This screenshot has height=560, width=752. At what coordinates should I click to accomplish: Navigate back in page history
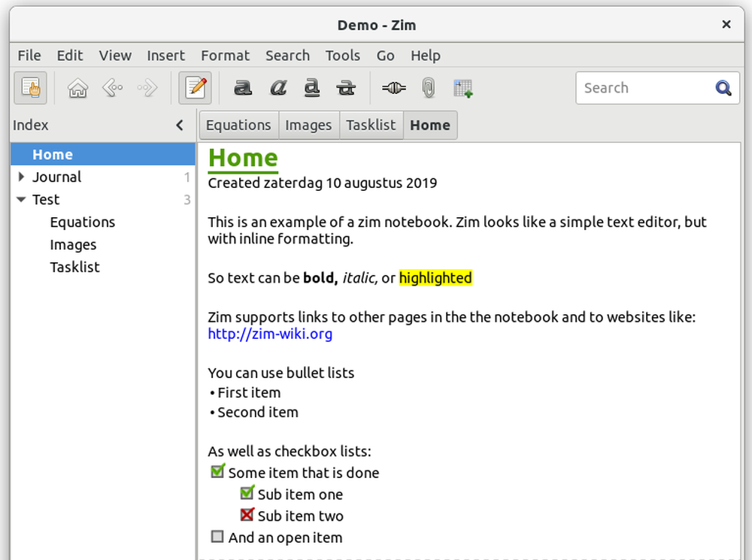point(113,88)
